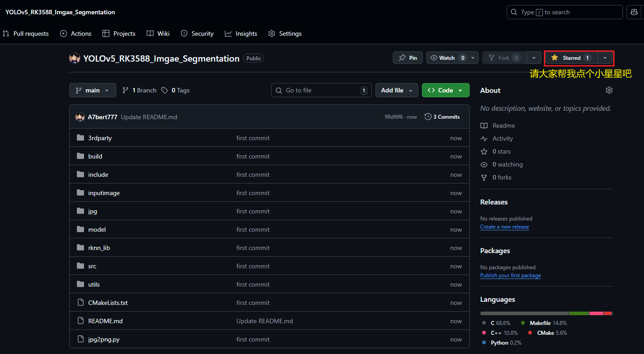
Task: Click the A7bert777 avatar in commit row
Action: click(x=80, y=117)
